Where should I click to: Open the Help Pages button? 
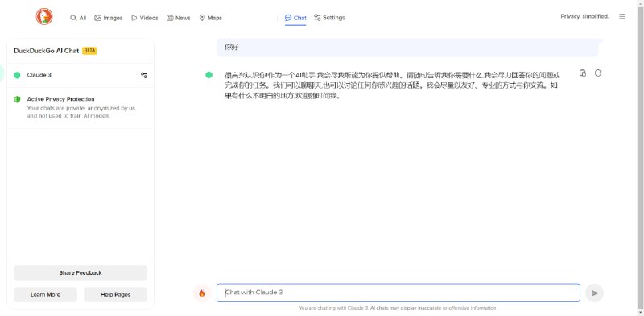pyautogui.click(x=115, y=294)
